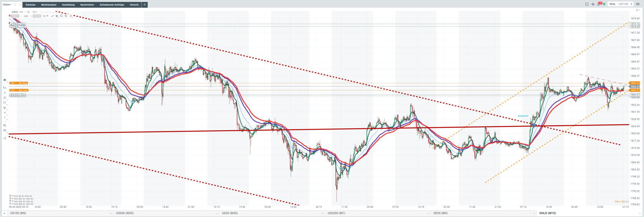Image resolution: width=644 pixels, height=217 pixels.
Task: Select the plus crosshair drawing tool
Action: pyautogui.click(x=5, y=93)
